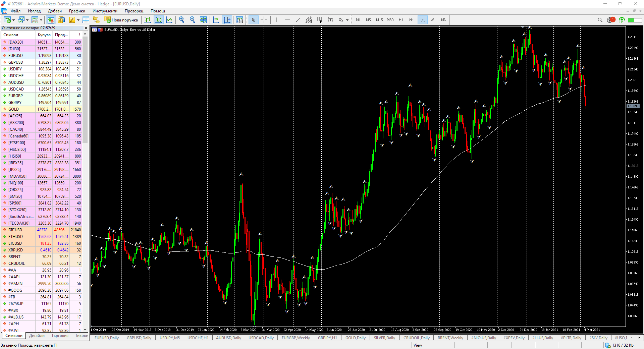The width and height of the screenshot is (644, 349).
Task: Select the crosshair tool
Action: [264, 20]
